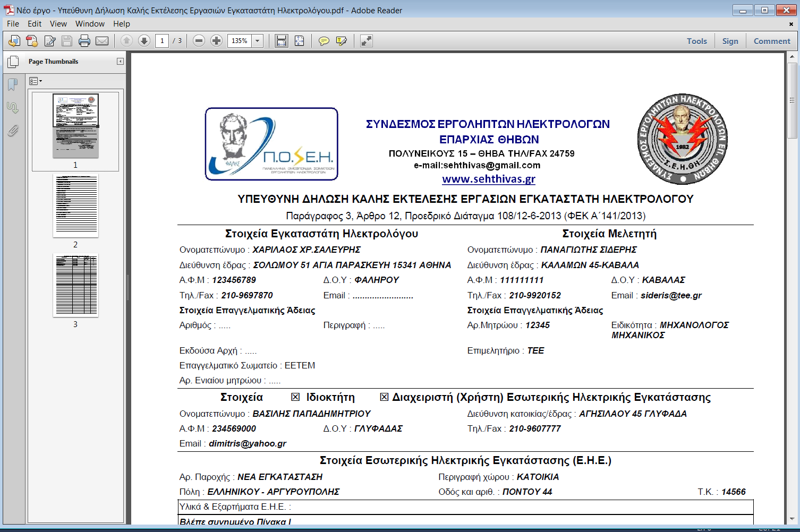This screenshot has width=800, height=532.
Task: Open the zoom percentage dropdown
Action: tap(258, 41)
